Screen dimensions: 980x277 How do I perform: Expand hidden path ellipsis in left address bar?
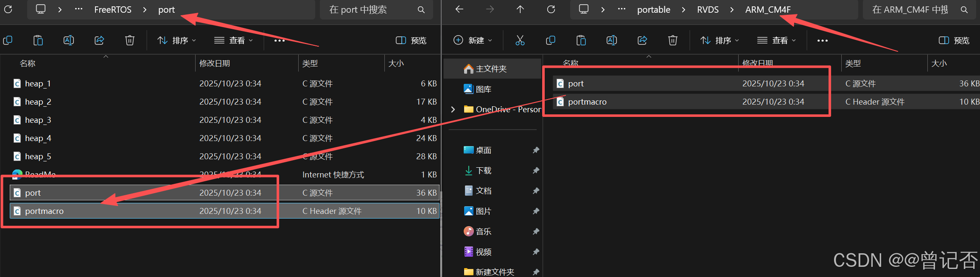click(x=78, y=9)
